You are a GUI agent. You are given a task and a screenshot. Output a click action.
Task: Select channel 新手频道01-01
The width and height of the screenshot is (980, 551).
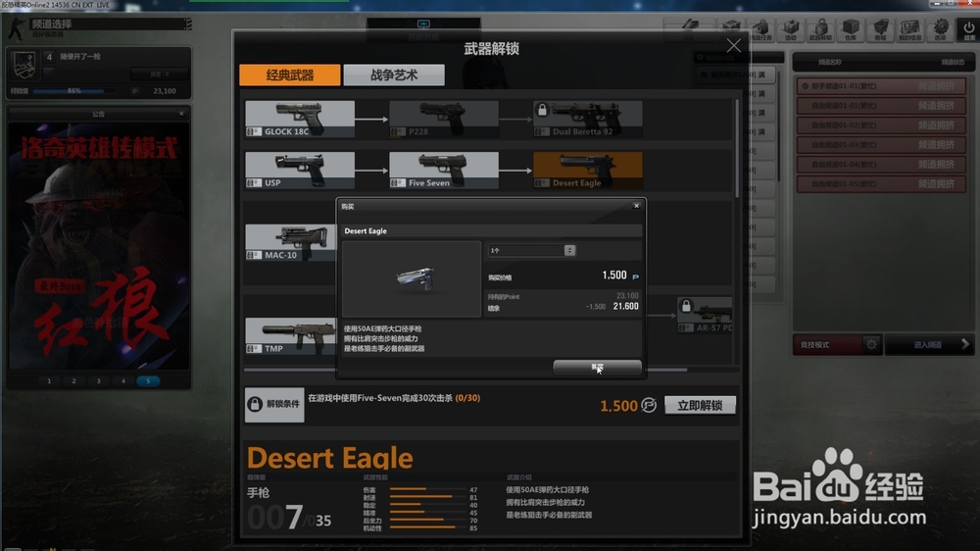pos(881,85)
